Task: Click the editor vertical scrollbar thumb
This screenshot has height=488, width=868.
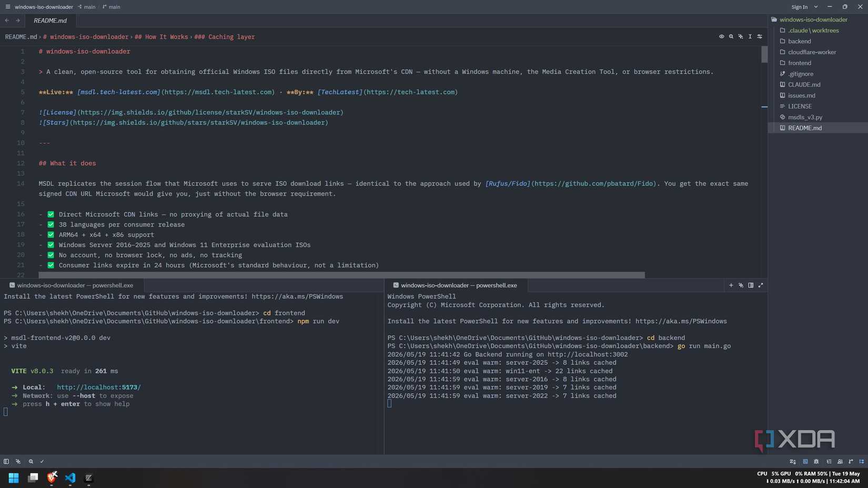Action: (764, 55)
